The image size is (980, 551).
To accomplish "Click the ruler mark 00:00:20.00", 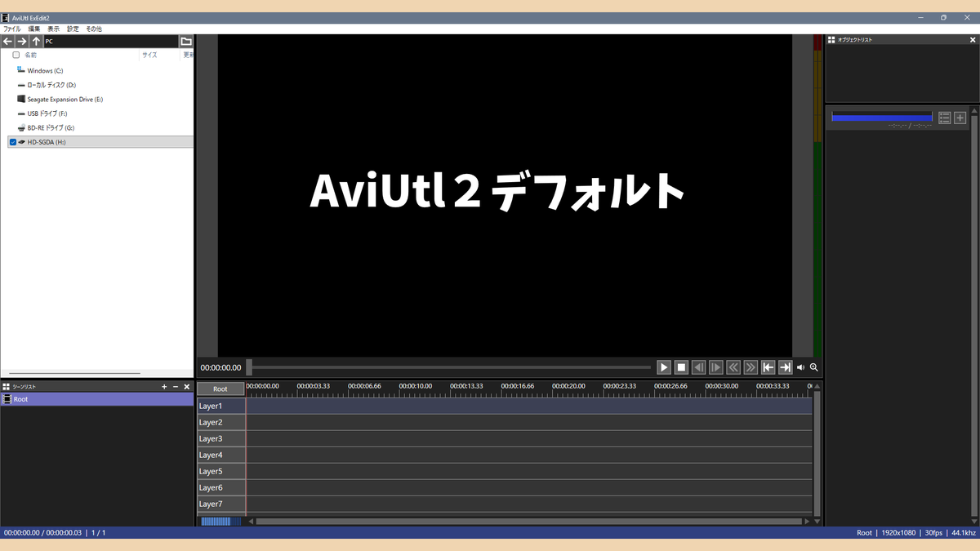I will tap(568, 386).
